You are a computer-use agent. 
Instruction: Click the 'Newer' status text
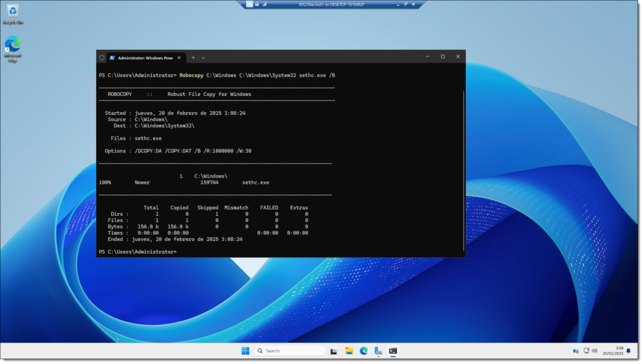tap(142, 183)
